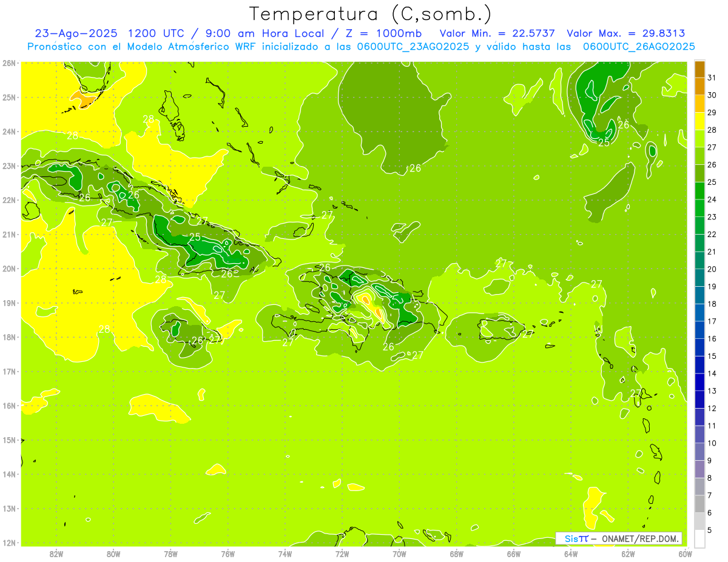This screenshot has width=728, height=562.
Task: Click the "72W" longitude axis label
Action: pos(342,554)
